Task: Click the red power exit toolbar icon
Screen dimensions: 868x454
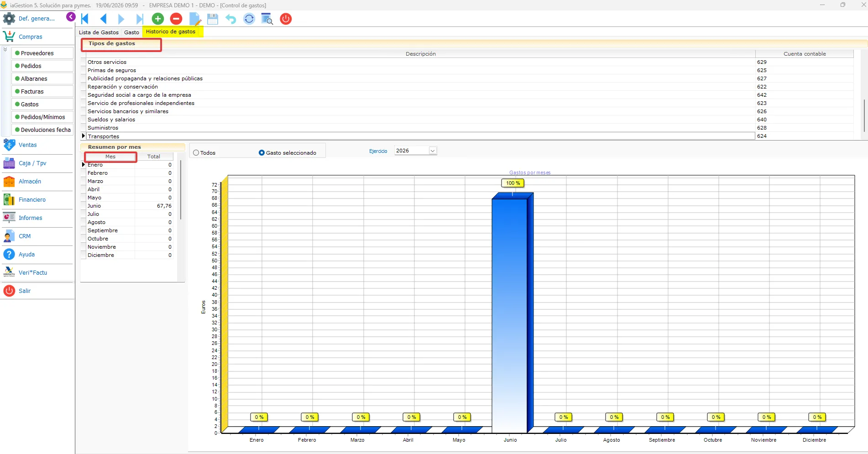Action: tap(286, 19)
